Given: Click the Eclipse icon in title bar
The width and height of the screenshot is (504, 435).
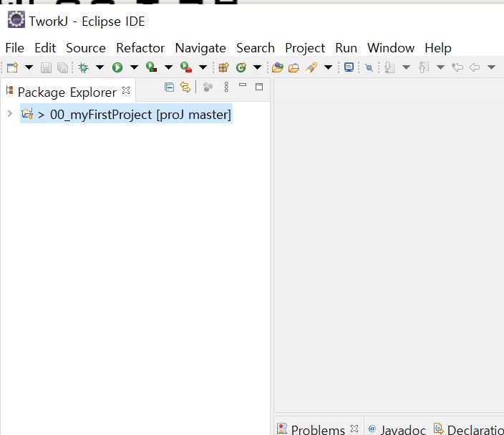Looking at the screenshot, I should click(x=16, y=19).
